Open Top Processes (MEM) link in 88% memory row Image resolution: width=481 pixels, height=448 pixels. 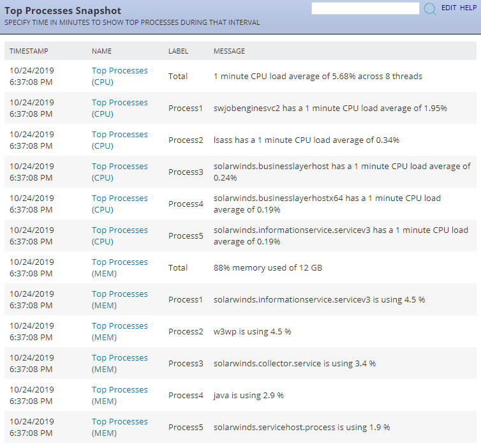coord(120,267)
